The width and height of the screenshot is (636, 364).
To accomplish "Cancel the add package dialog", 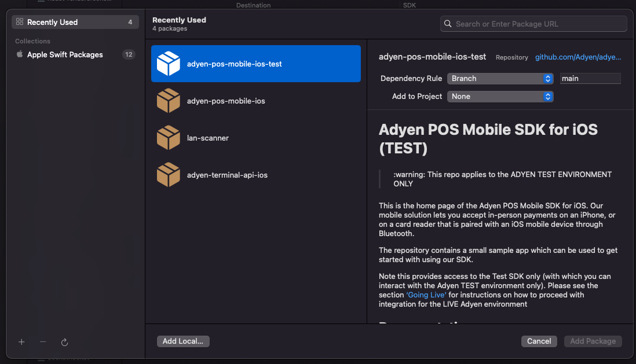I will click(539, 341).
